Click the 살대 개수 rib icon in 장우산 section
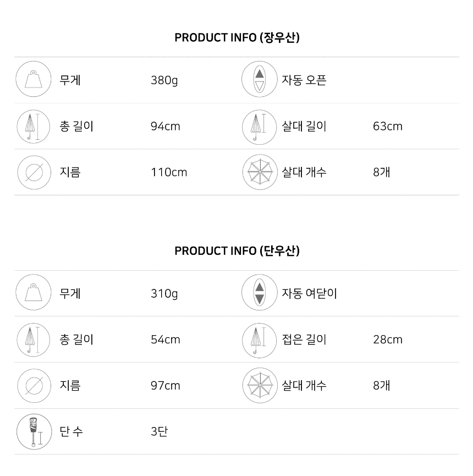The image size is (473, 476). 260,172
